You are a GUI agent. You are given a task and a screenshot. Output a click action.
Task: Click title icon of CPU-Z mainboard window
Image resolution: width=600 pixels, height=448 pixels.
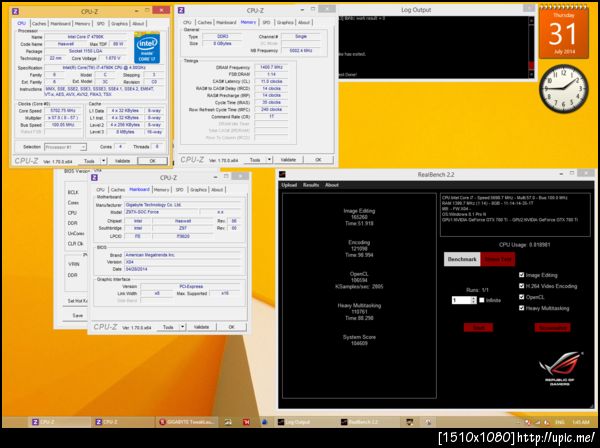(x=95, y=178)
